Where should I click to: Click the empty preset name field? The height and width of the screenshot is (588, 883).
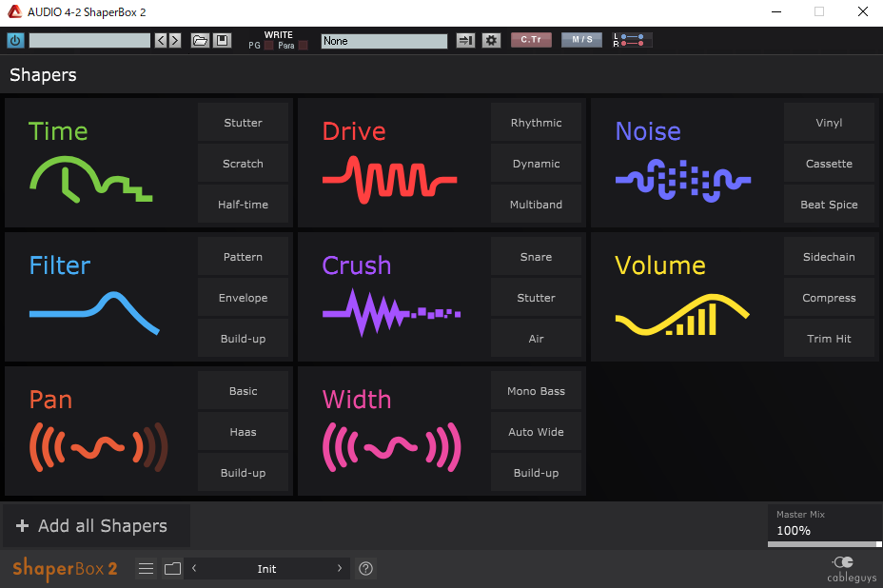click(x=89, y=41)
